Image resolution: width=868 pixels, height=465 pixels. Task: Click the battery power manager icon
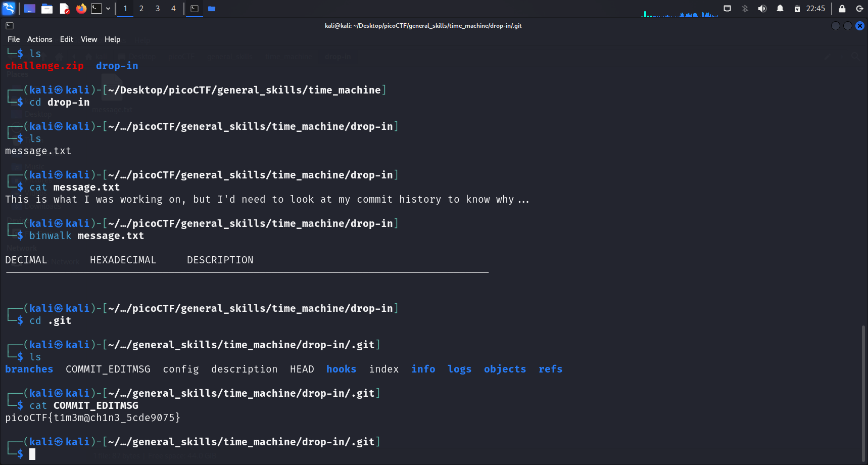point(797,9)
